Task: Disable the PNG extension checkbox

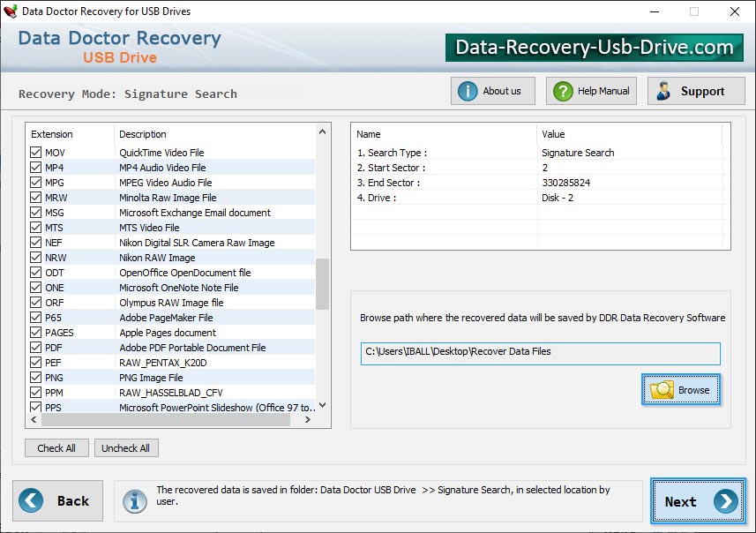Action: tap(35, 377)
